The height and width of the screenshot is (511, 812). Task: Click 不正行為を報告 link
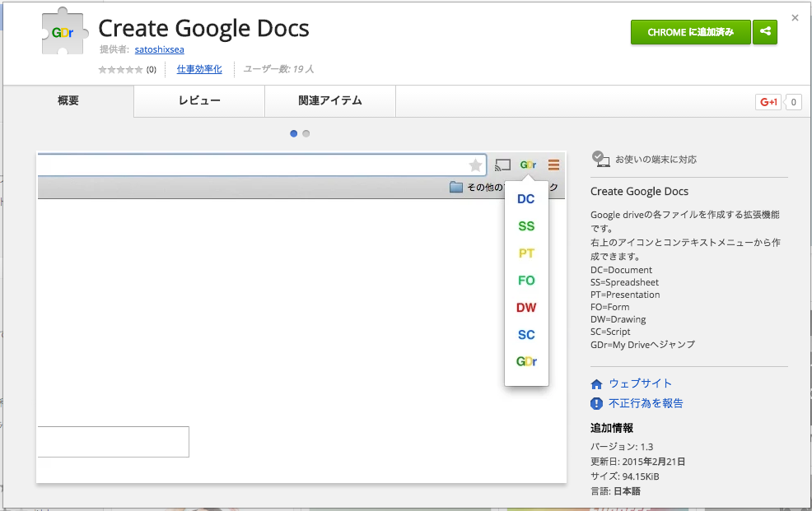point(646,403)
